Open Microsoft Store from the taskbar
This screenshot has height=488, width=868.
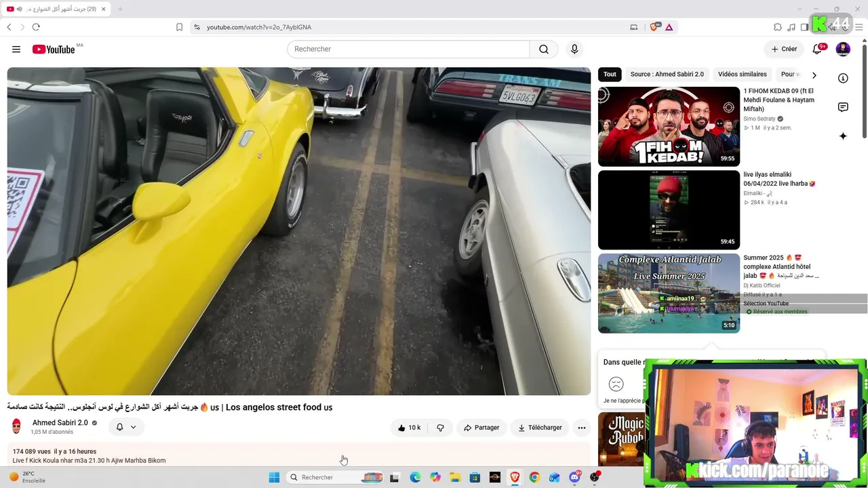tap(475, 477)
